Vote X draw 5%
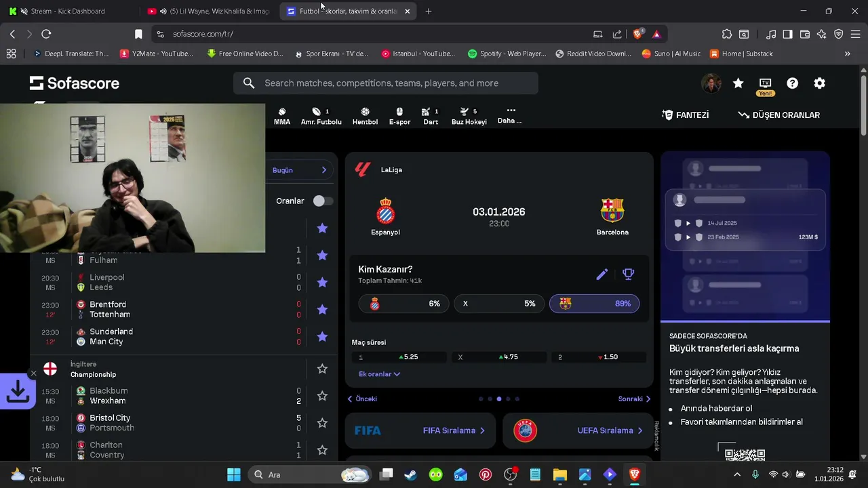Screen dimensions: 868x488 coord(498,304)
